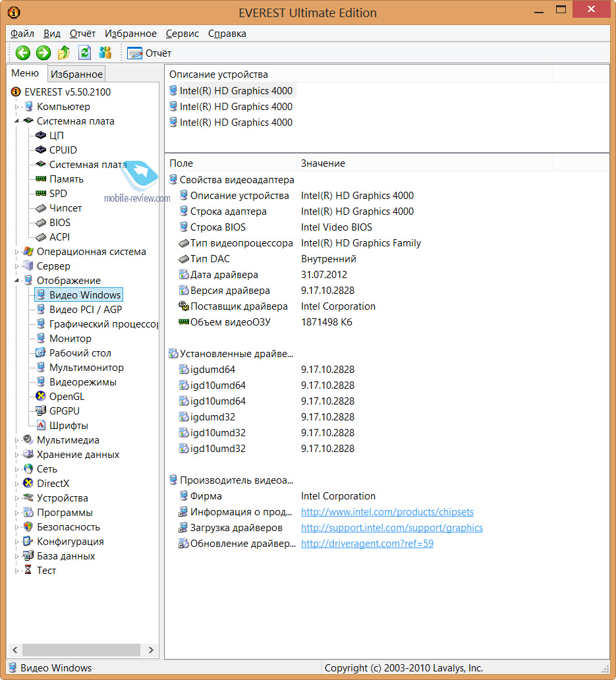
Task: Expand the Мультимедиа node
Action: click(17, 440)
